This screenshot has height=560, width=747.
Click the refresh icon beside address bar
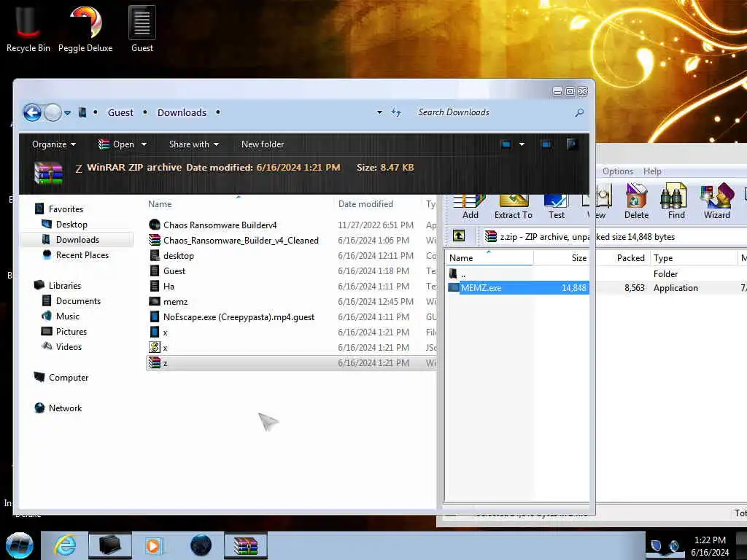coord(396,112)
